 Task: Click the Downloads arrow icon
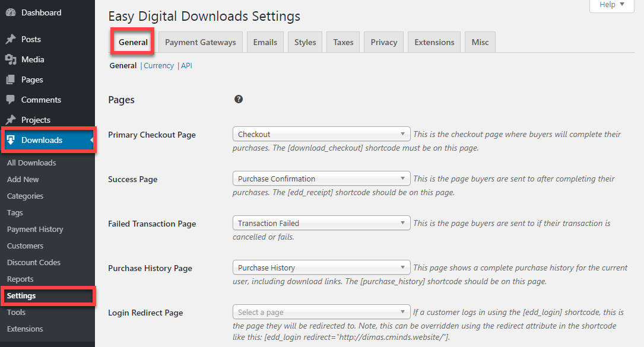coord(11,140)
